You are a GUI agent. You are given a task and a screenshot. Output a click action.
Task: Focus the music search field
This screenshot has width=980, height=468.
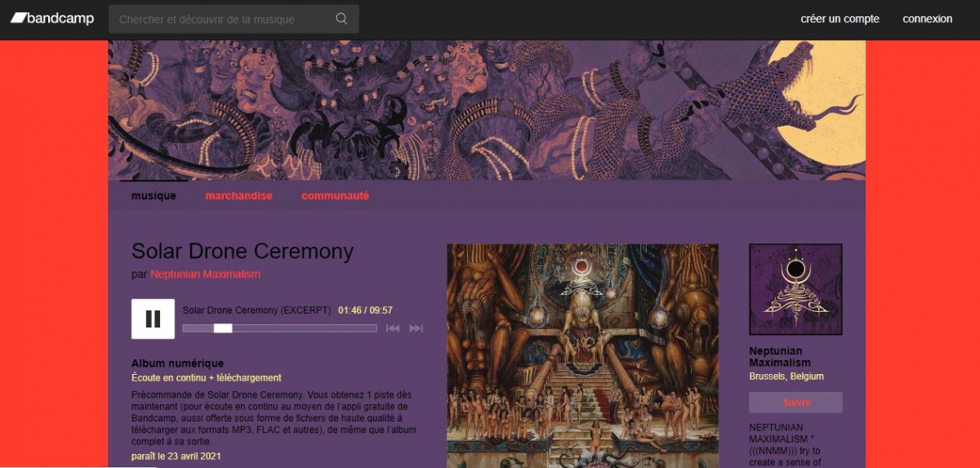coord(234,19)
